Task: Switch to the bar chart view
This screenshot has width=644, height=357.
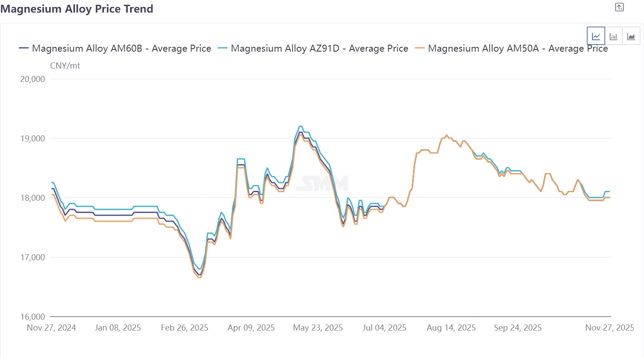Action: (x=613, y=36)
